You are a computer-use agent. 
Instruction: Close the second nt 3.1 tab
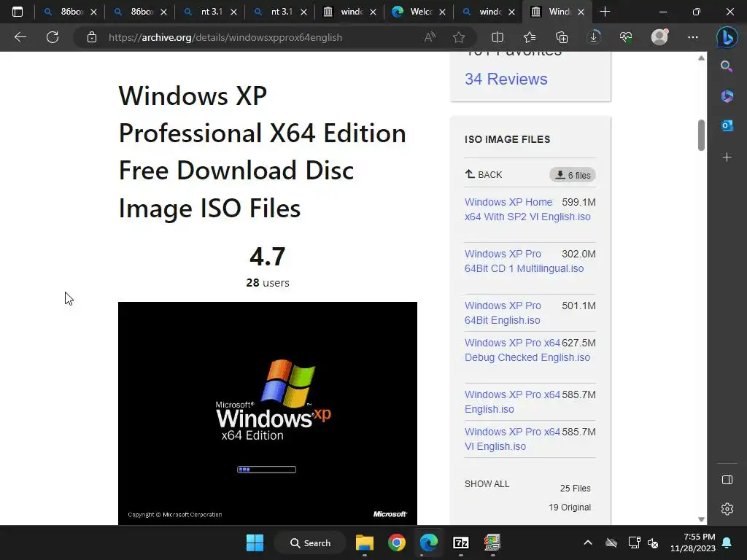click(303, 12)
